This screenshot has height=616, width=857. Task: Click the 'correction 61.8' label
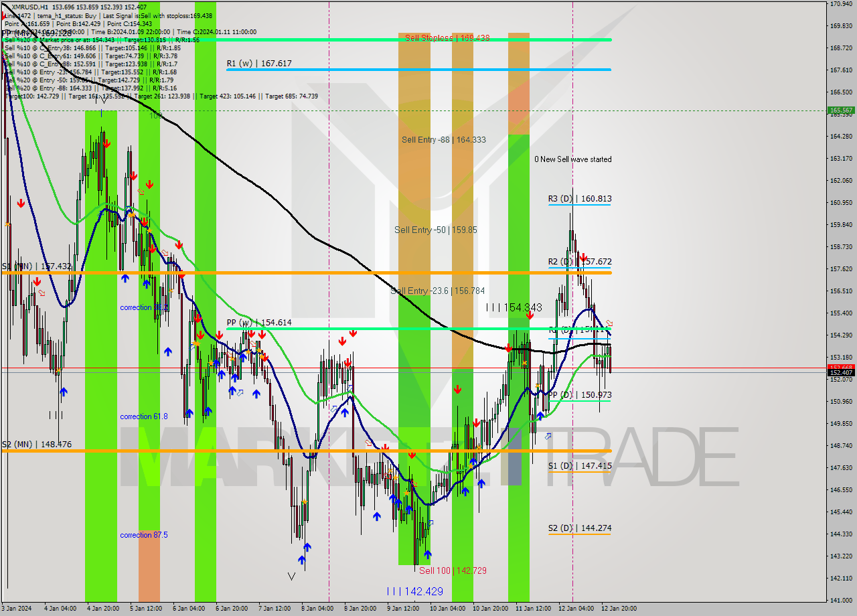144,416
